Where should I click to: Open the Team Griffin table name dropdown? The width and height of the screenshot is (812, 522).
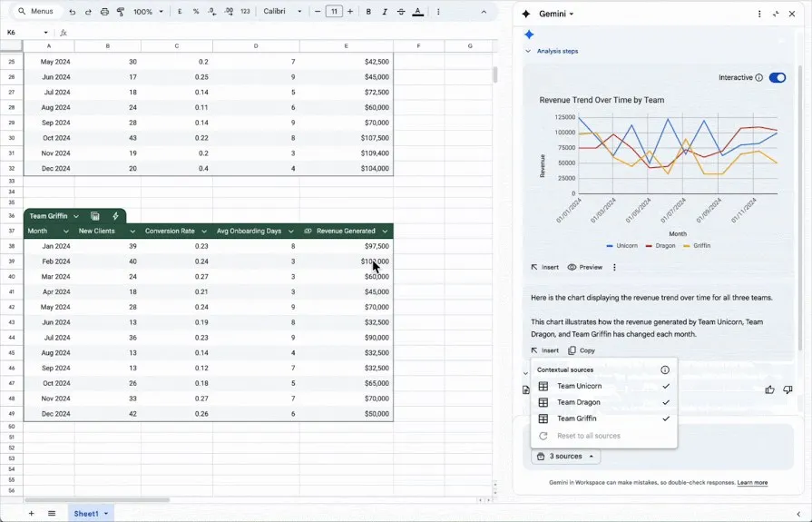[x=76, y=216]
